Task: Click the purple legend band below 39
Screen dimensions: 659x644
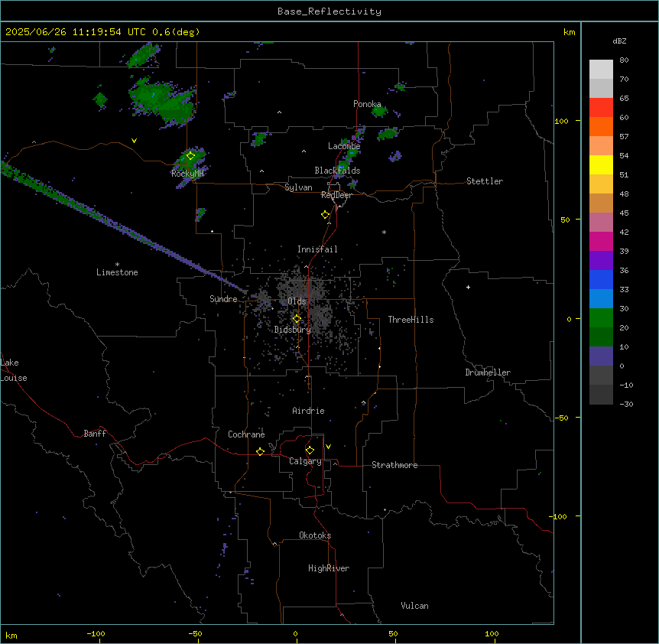Action: (601, 261)
